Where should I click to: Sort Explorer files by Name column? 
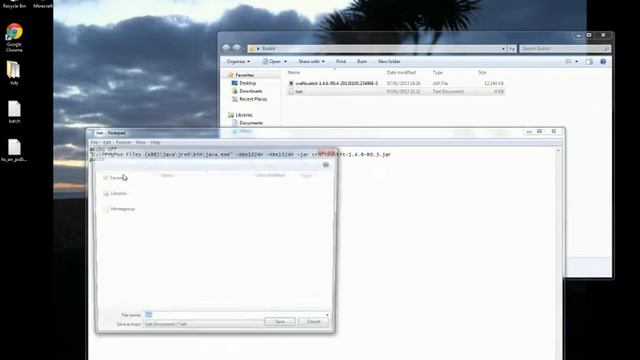click(294, 72)
